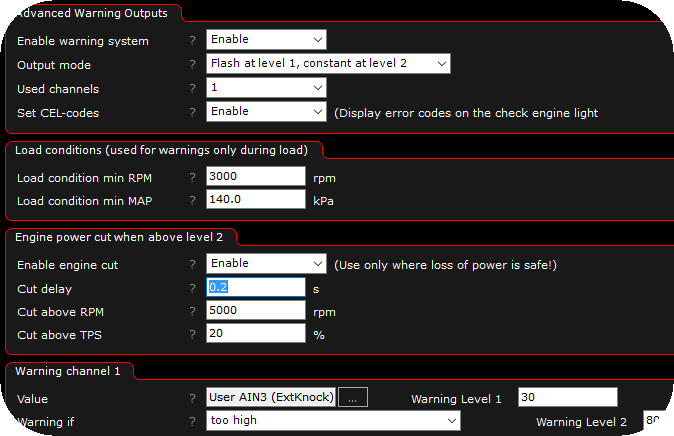
Task: Open the Output mode dropdown
Action: point(328,64)
